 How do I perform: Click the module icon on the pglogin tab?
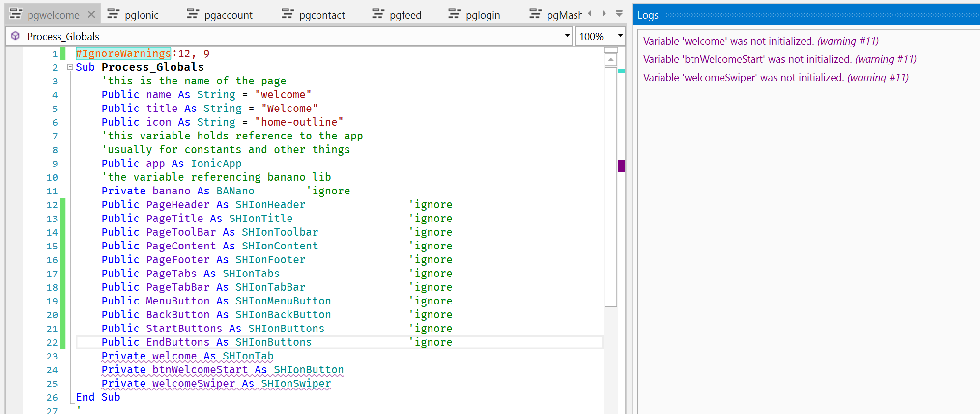point(454,14)
